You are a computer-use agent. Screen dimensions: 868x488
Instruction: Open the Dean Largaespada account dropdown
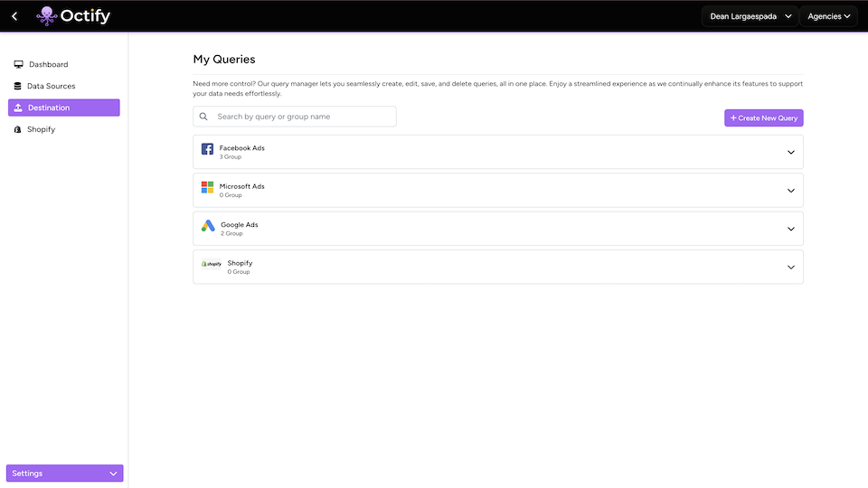(750, 16)
